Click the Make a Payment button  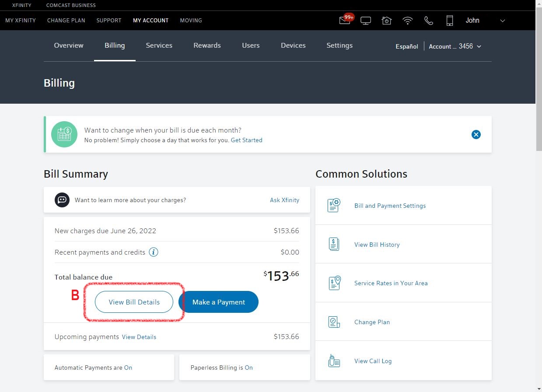tap(218, 302)
